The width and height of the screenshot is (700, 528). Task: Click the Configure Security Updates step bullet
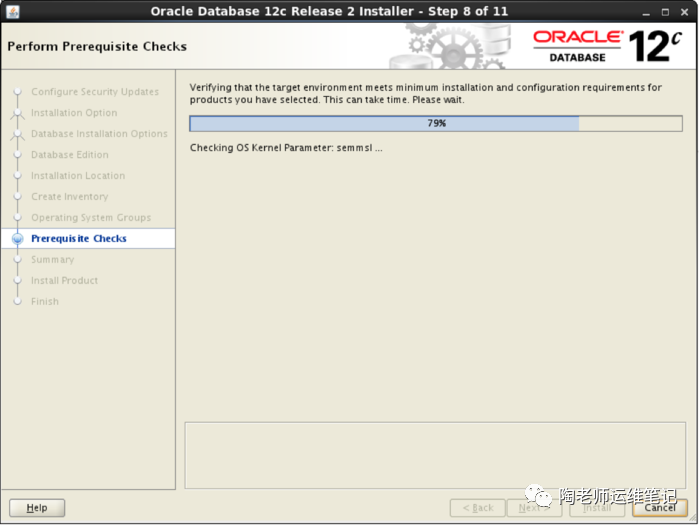pos(17,91)
